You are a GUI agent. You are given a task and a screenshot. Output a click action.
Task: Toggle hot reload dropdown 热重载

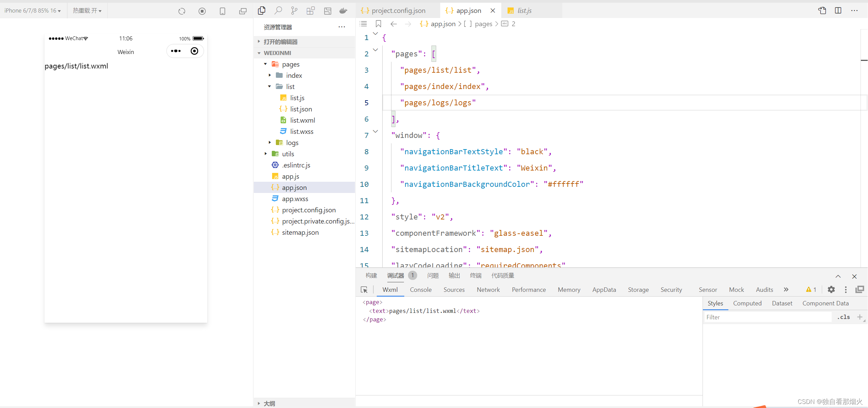[x=87, y=11]
